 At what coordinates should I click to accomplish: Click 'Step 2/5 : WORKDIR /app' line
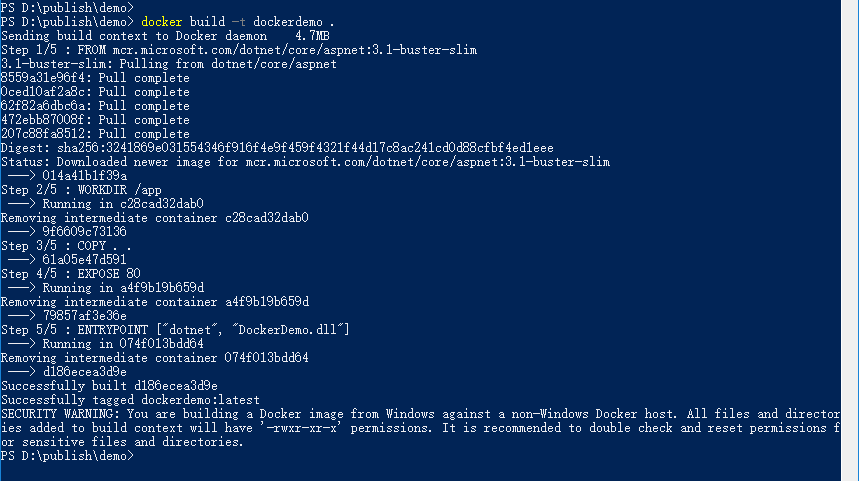pos(81,190)
